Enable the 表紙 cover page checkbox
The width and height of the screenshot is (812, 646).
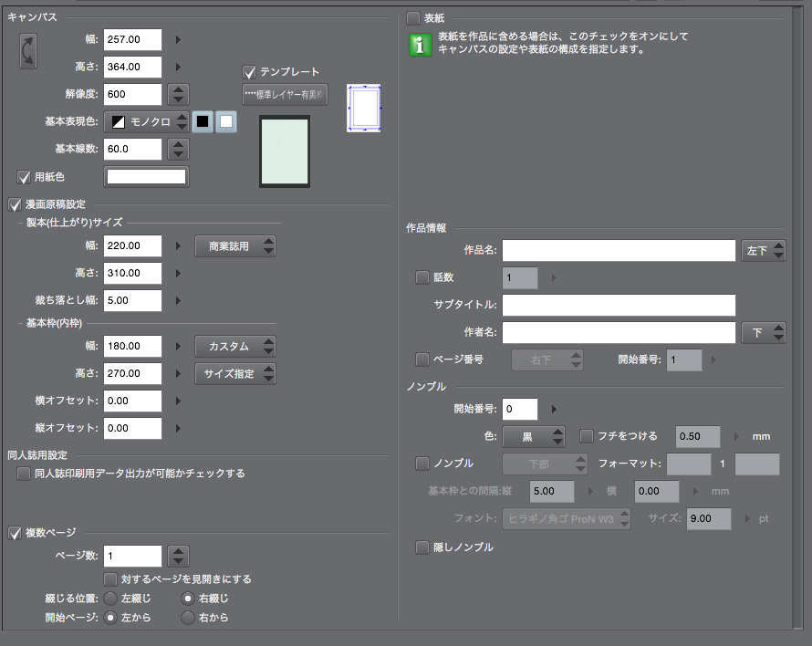point(413,17)
